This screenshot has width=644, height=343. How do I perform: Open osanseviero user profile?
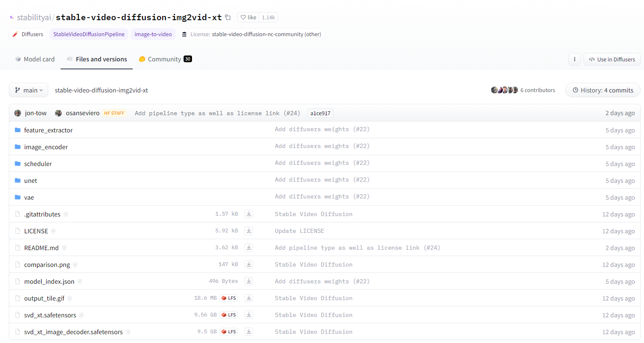83,113
